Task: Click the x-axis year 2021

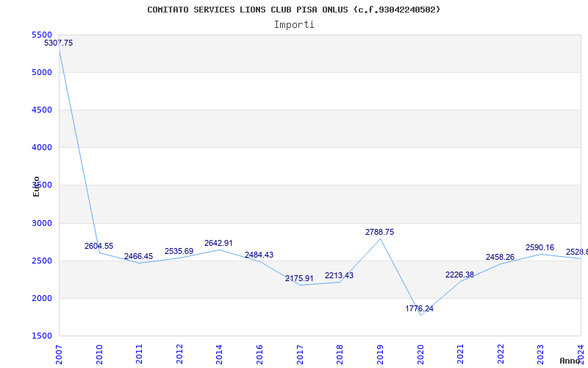Action: tap(460, 354)
